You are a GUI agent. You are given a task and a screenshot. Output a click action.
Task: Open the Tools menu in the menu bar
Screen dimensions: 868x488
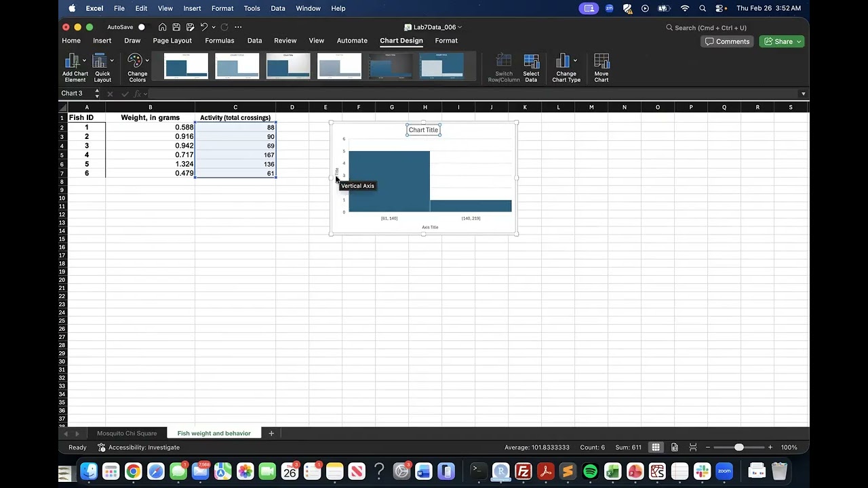click(x=252, y=8)
